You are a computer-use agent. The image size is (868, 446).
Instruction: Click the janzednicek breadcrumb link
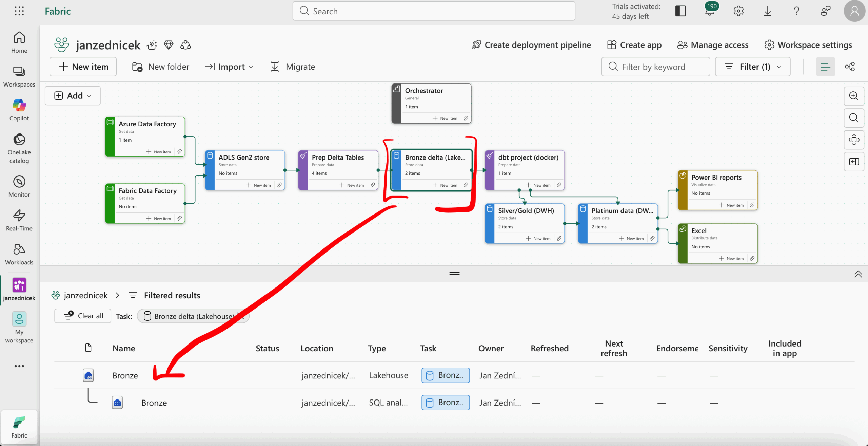[85, 295]
